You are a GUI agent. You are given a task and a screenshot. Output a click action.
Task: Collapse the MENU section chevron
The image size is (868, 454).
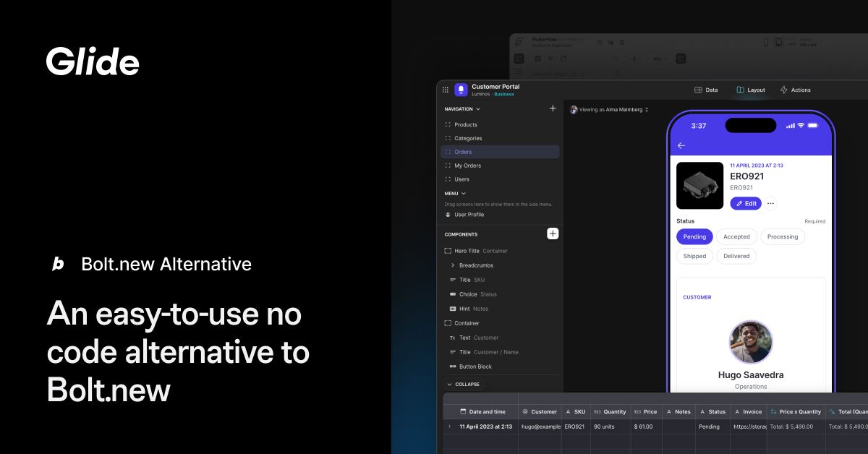click(464, 194)
